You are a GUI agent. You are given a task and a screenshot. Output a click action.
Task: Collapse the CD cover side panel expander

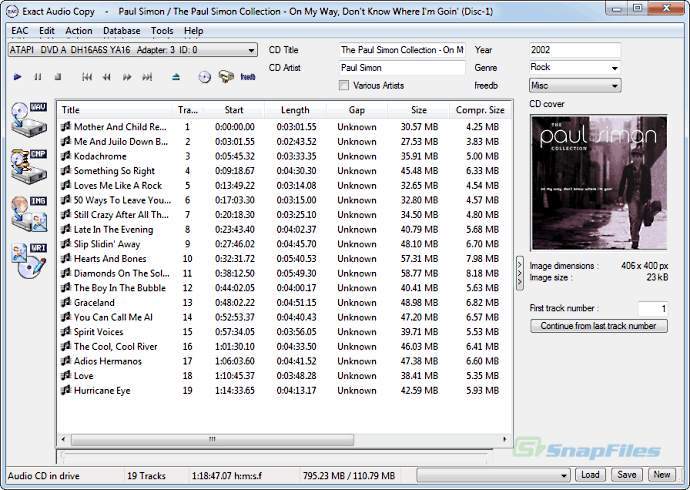click(520, 273)
